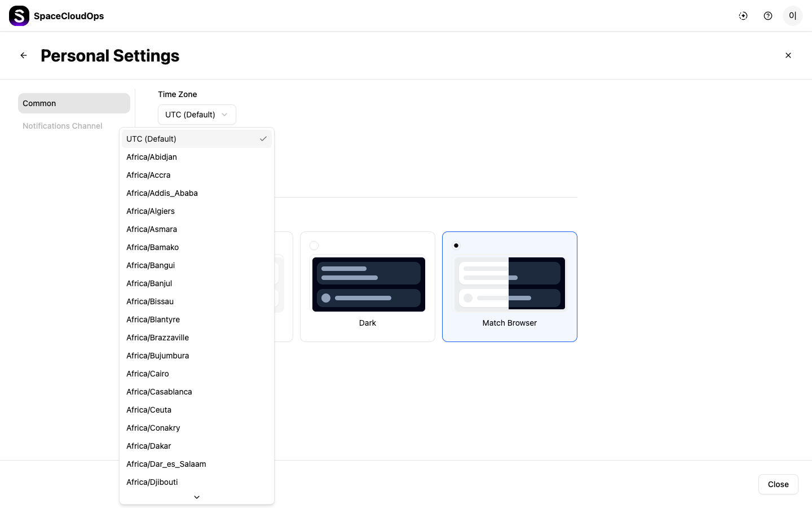Select the Dark theme radio button
Viewport: 812px width, 508px height.
314,246
